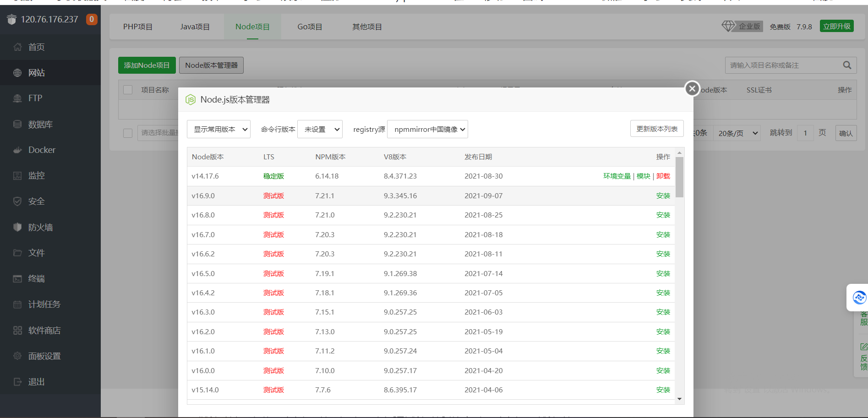This screenshot has width=868, height=418.
Task: Open the blue customer service chat icon
Action: (x=859, y=298)
